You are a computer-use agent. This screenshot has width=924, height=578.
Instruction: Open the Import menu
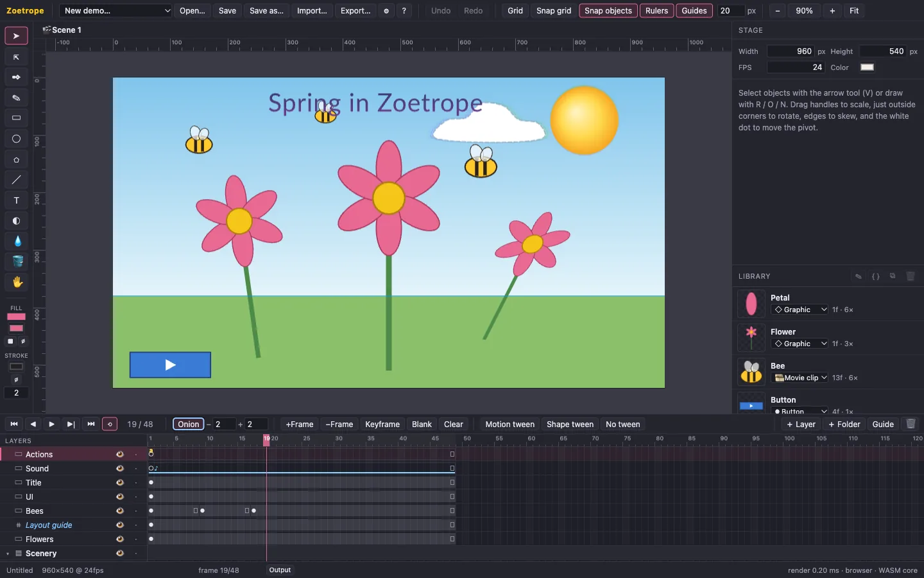pos(312,11)
